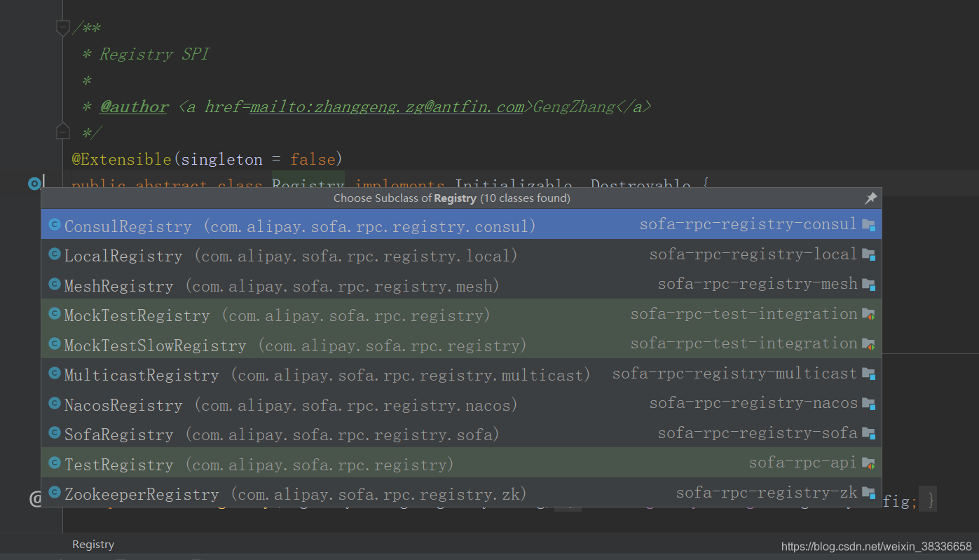The width and height of the screenshot is (979, 560).
Task: Collapse the Javadoc comment fold at top
Action: (62, 28)
